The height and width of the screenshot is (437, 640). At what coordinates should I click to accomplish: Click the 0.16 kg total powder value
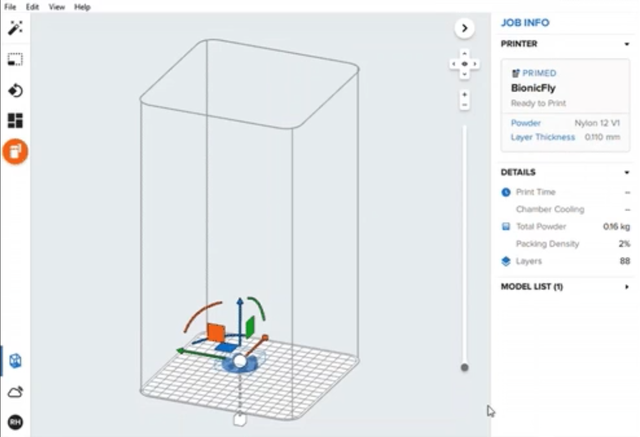[x=616, y=226]
